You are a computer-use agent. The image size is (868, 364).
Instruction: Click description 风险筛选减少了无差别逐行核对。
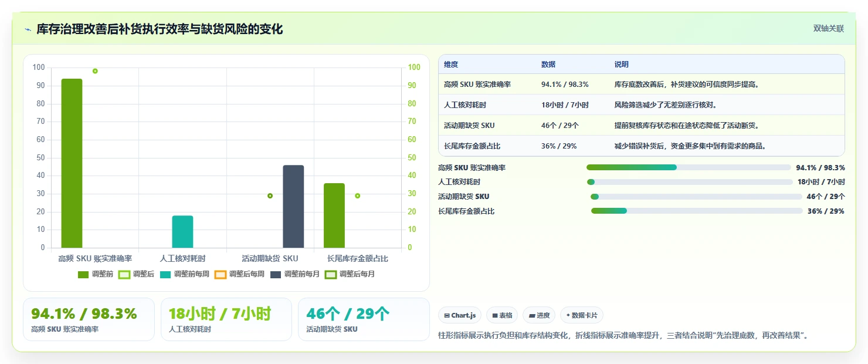pyautogui.click(x=666, y=105)
